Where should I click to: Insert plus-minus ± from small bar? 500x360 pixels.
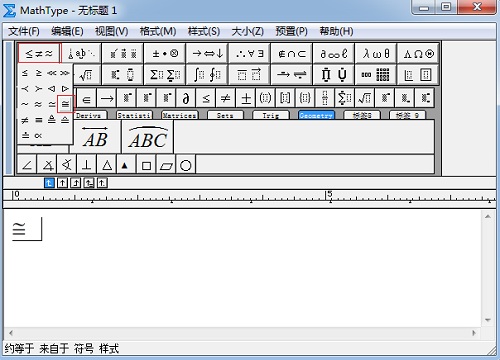[246, 98]
